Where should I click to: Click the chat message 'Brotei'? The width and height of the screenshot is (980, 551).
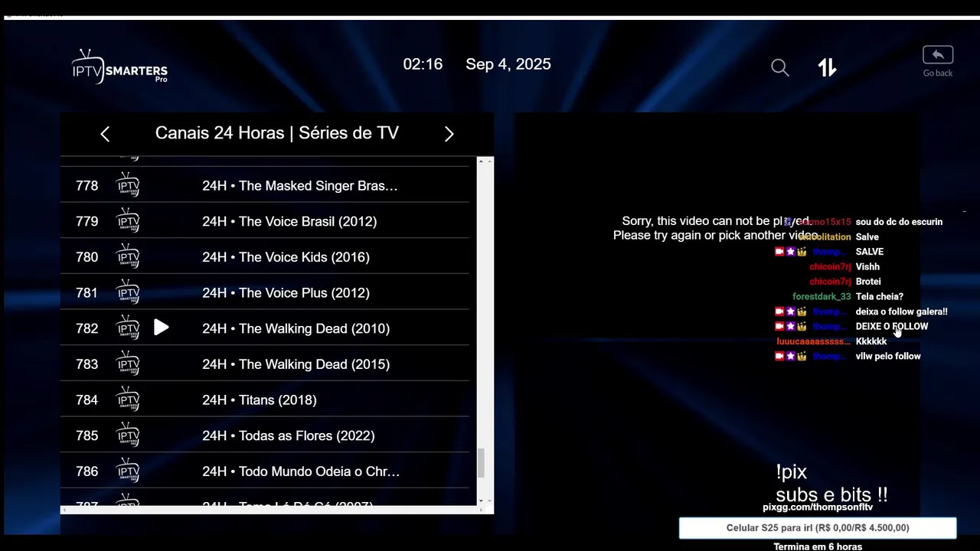[x=868, y=282]
